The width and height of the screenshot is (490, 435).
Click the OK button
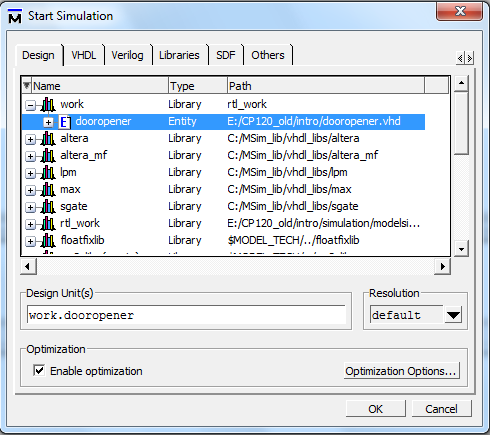pyautogui.click(x=376, y=409)
